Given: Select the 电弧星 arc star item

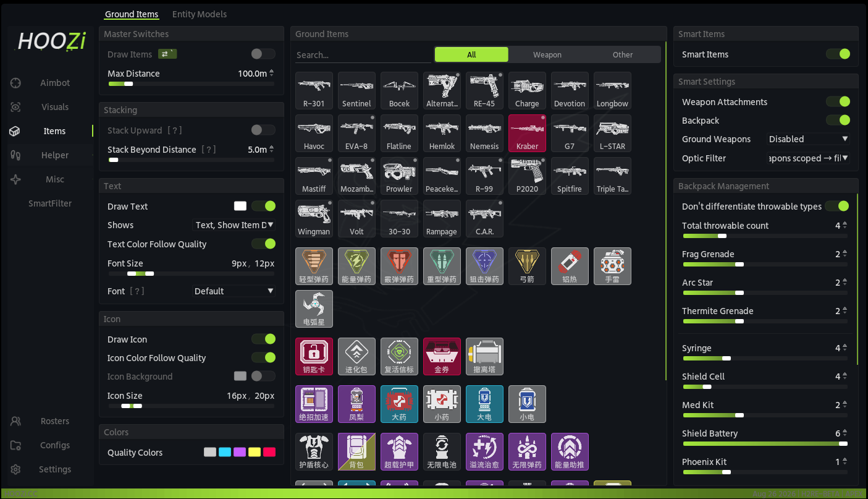Looking at the screenshot, I should tap(314, 309).
